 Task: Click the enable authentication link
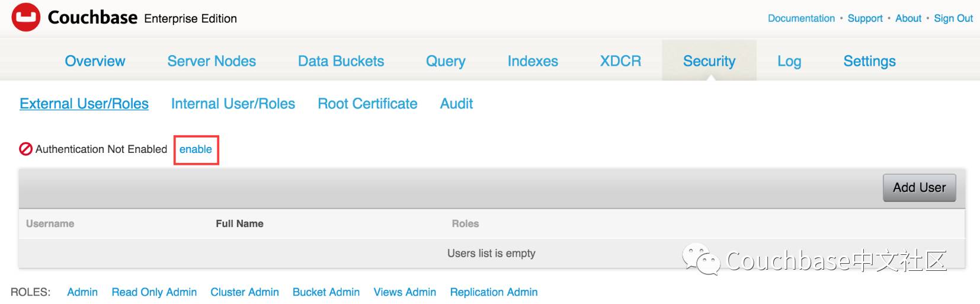pyautogui.click(x=196, y=149)
